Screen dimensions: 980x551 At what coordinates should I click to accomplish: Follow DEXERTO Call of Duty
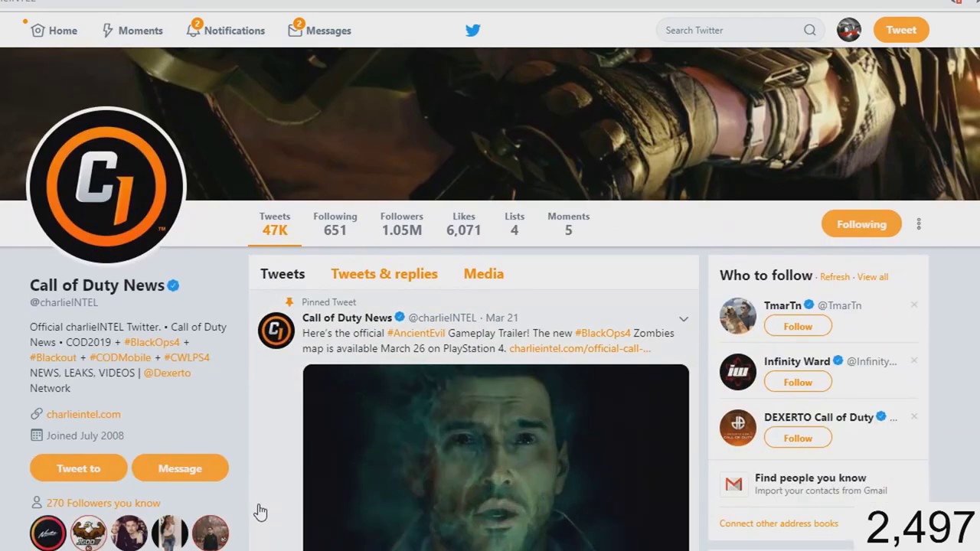click(x=798, y=438)
